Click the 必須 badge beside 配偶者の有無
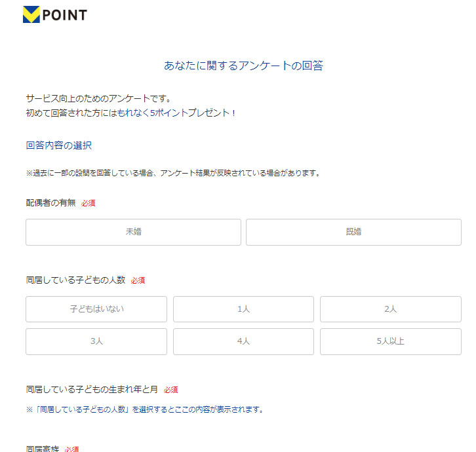 89,203
